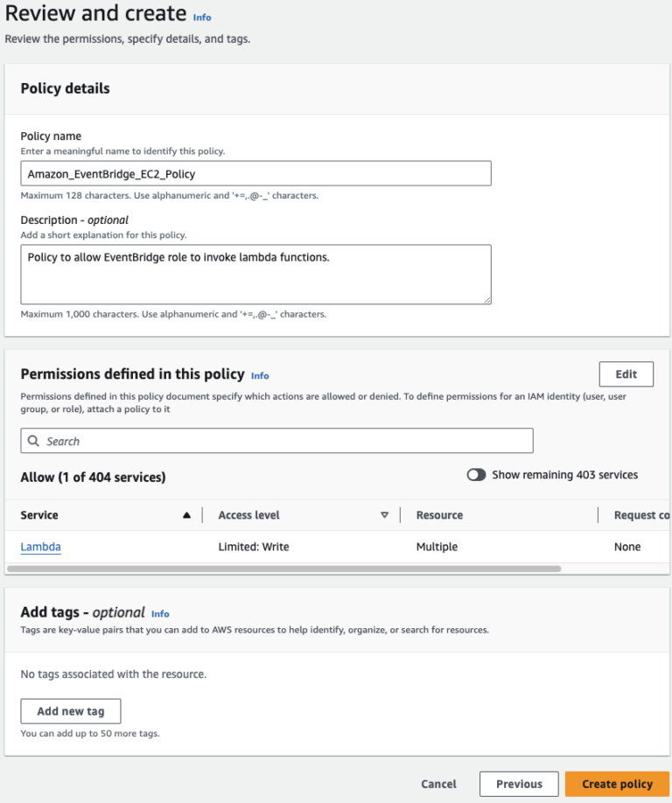Image resolution: width=672 pixels, height=803 pixels.
Task: Click the Request column header filter area
Action: coord(639,514)
